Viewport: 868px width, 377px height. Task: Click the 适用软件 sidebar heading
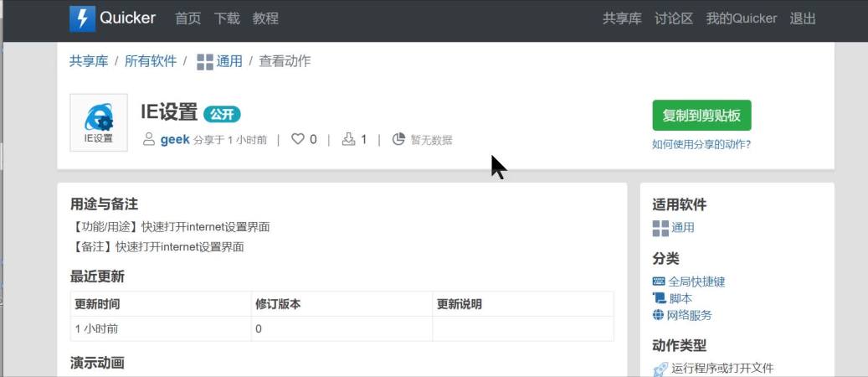679,204
